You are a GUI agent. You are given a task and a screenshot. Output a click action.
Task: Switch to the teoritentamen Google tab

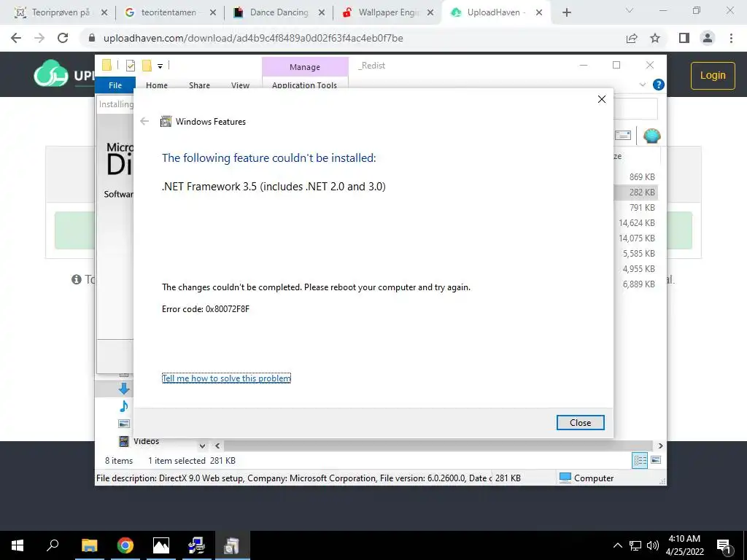tap(169, 12)
